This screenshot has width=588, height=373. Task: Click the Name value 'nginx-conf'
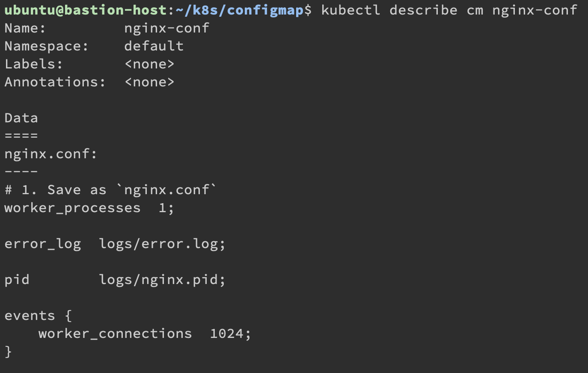click(166, 28)
